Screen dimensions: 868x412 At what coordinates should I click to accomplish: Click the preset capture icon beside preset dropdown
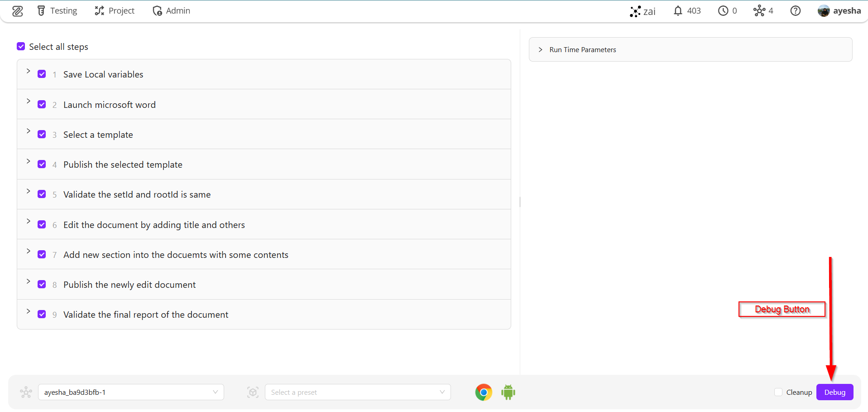pos(253,392)
